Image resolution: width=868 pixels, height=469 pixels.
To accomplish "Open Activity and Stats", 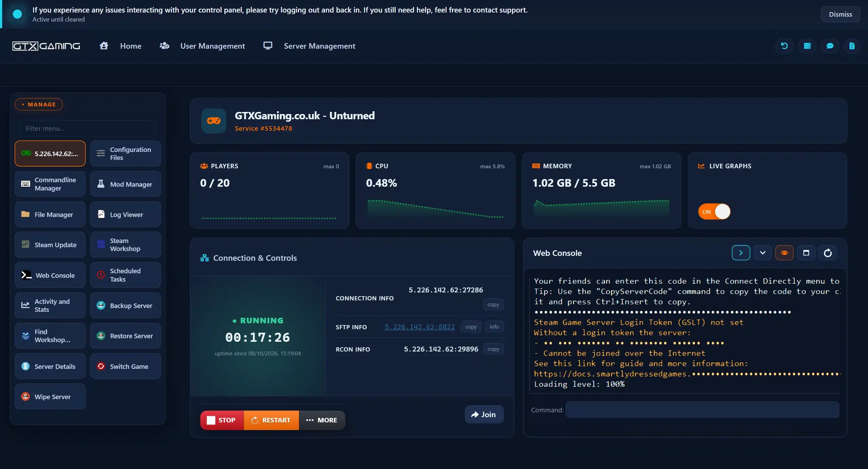I will pyautogui.click(x=50, y=305).
